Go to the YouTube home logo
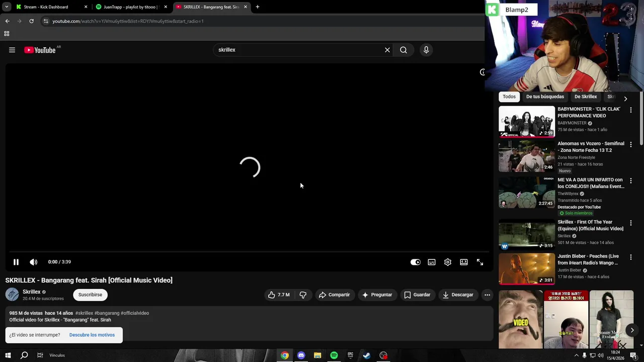Viewport: 644px width, 362px height. (40, 50)
